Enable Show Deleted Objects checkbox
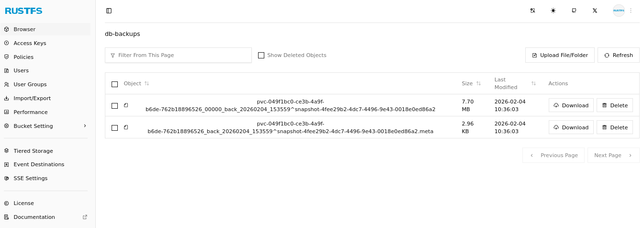The image size is (644, 228). tap(261, 55)
